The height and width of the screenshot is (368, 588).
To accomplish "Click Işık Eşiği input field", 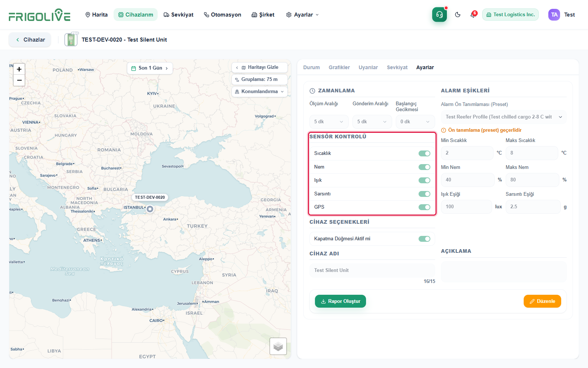I will click(x=466, y=207).
